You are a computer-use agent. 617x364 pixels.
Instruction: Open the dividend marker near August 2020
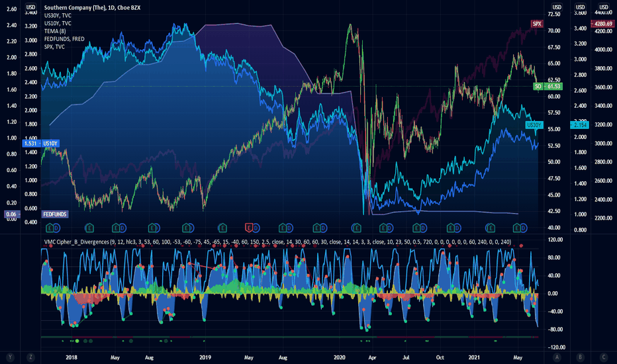[423, 228]
